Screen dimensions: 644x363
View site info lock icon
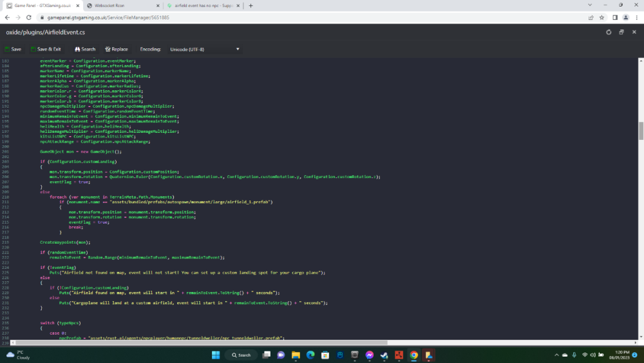pyautogui.click(x=41, y=17)
